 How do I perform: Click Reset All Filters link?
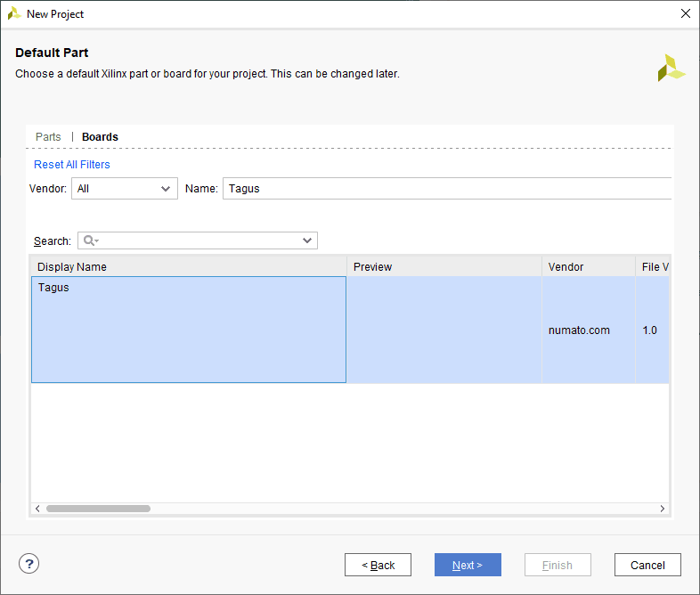coord(72,165)
